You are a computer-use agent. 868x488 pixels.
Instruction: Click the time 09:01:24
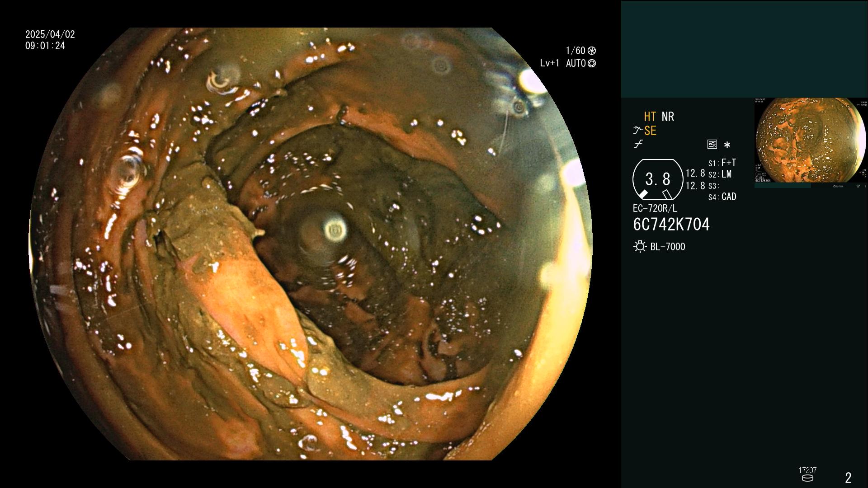coord(45,46)
